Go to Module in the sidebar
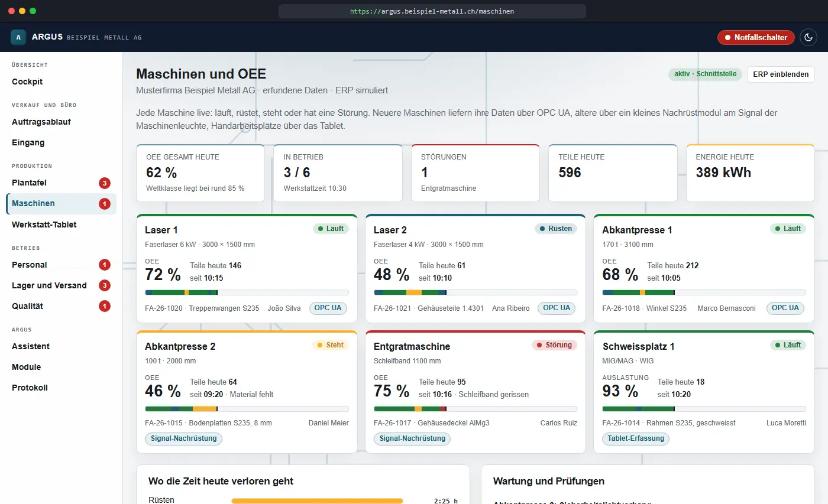The image size is (828, 504). (61, 367)
